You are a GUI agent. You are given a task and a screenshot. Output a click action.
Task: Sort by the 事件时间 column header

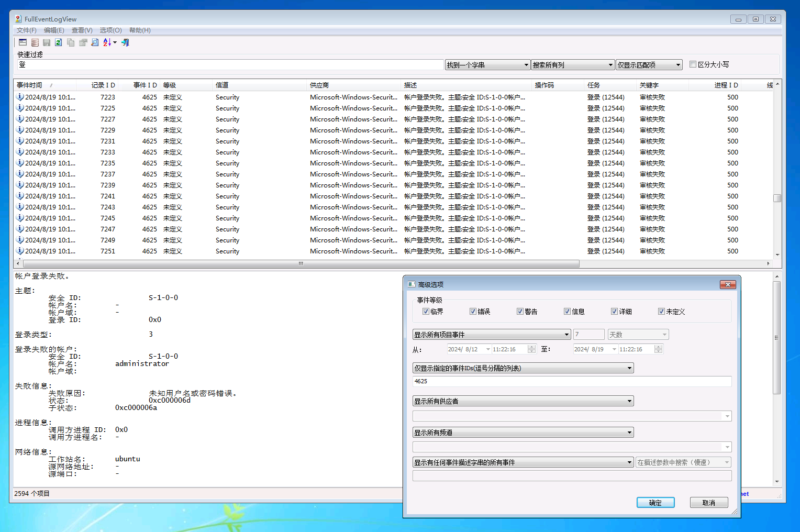pos(45,85)
